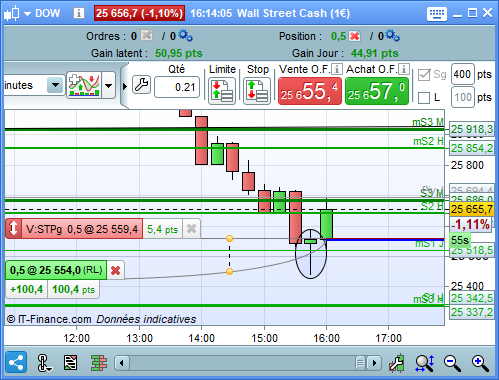Click the upper orange handle on dashed line

coord(229,238)
